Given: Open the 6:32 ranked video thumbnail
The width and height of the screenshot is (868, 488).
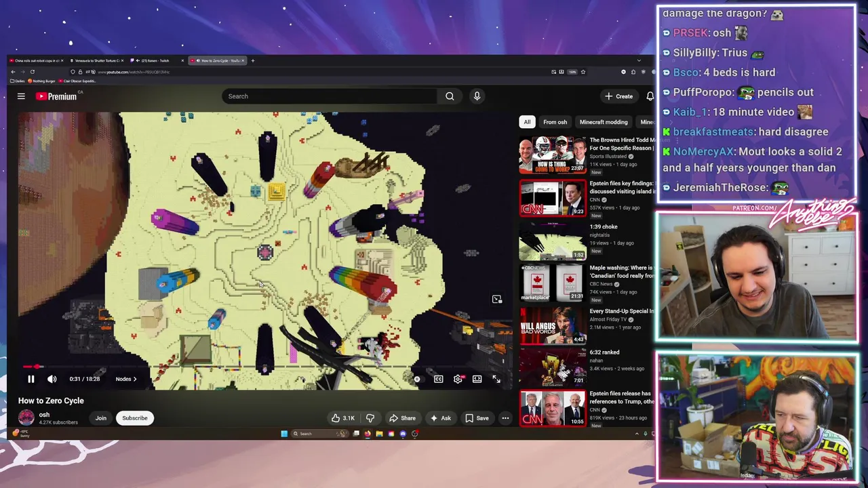Looking at the screenshot, I should point(553,367).
